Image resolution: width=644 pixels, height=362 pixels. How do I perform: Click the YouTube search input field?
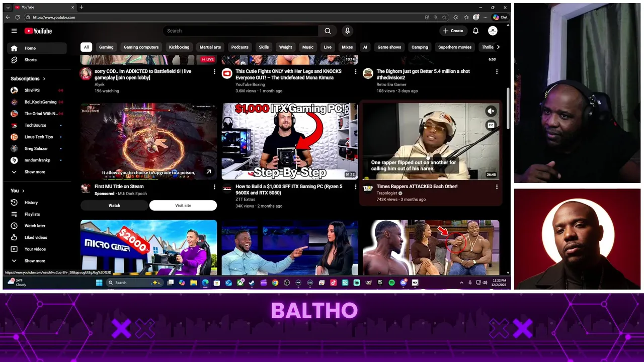click(x=240, y=31)
